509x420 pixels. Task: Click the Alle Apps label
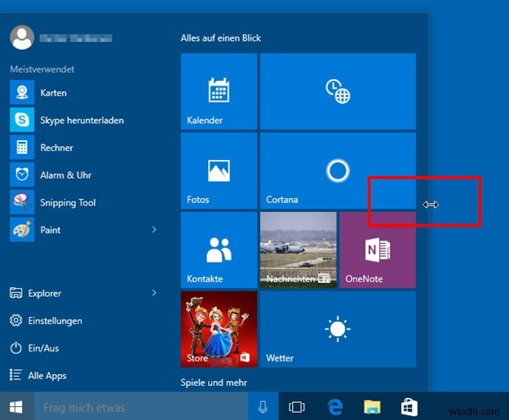click(47, 375)
